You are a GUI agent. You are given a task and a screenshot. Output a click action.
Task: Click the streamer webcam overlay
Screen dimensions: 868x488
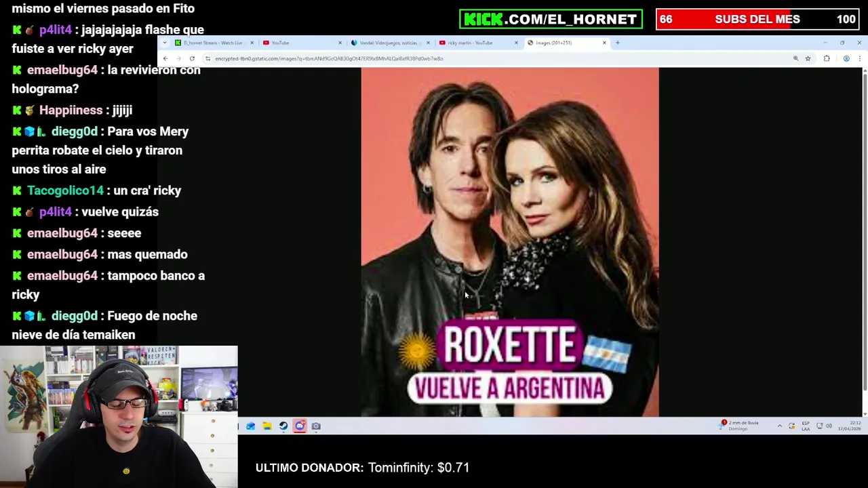tap(119, 417)
